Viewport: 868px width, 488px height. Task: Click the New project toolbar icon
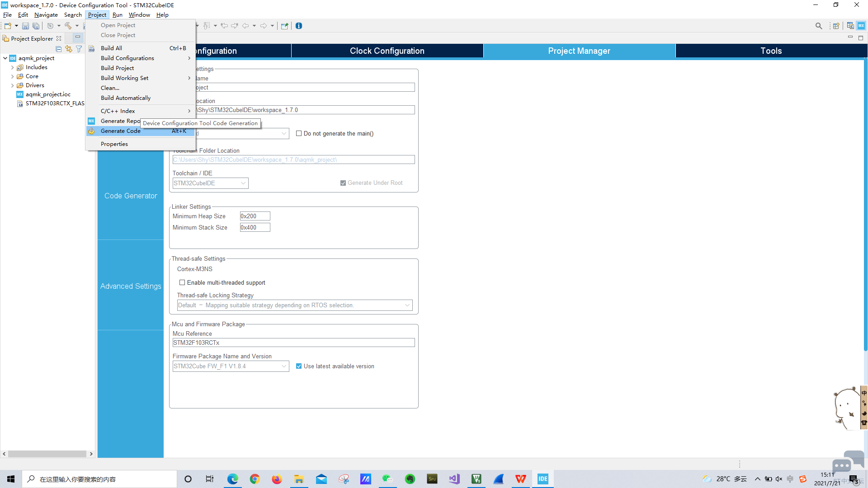pyautogui.click(x=8, y=26)
